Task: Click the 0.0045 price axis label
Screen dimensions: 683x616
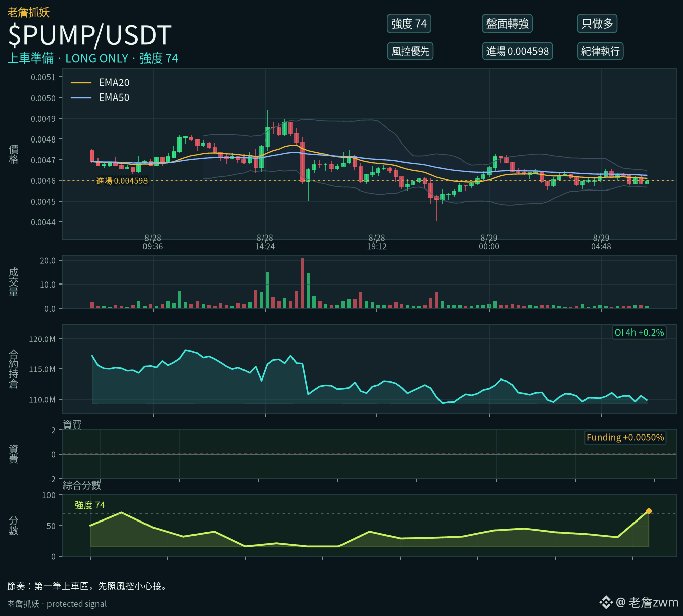Action: [x=43, y=202]
